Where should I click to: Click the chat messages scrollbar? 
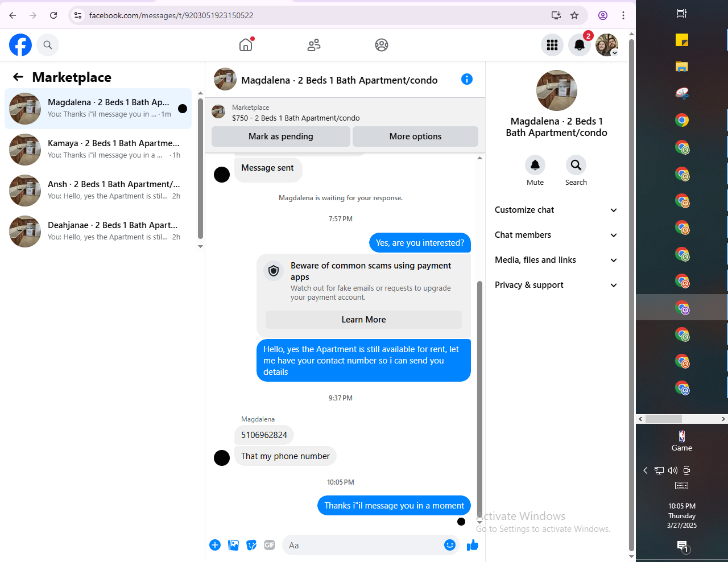(x=479, y=398)
